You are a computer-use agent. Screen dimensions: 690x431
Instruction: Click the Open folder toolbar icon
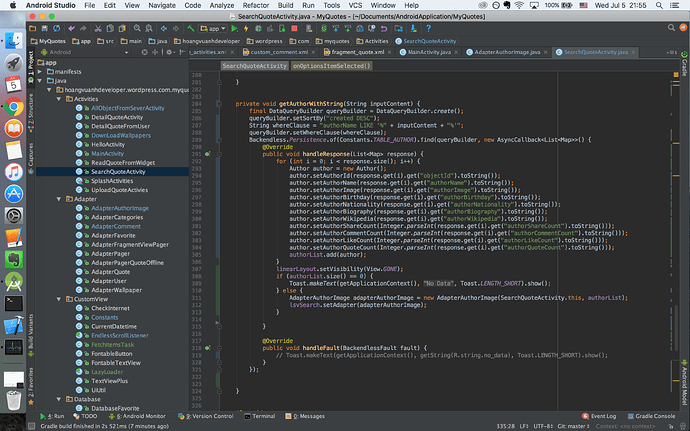click(x=33, y=28)
